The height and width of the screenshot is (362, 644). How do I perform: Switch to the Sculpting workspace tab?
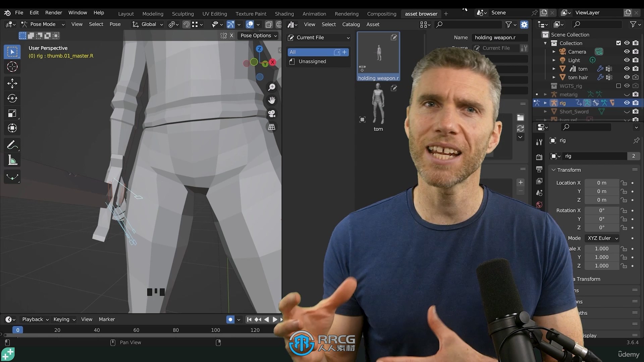click(x=183, y=14)
